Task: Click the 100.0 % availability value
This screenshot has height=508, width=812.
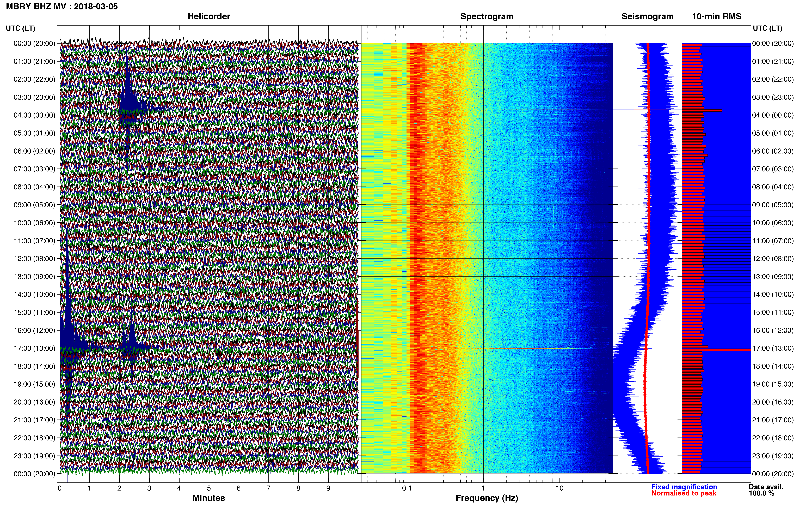Action: [x=762, y=493]
